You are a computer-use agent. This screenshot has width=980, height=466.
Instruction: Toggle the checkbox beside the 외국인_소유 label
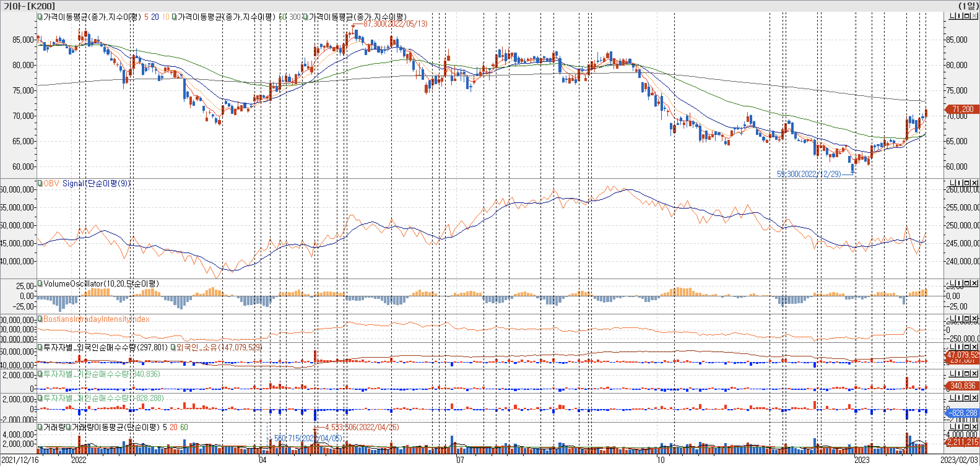[173, 347]
